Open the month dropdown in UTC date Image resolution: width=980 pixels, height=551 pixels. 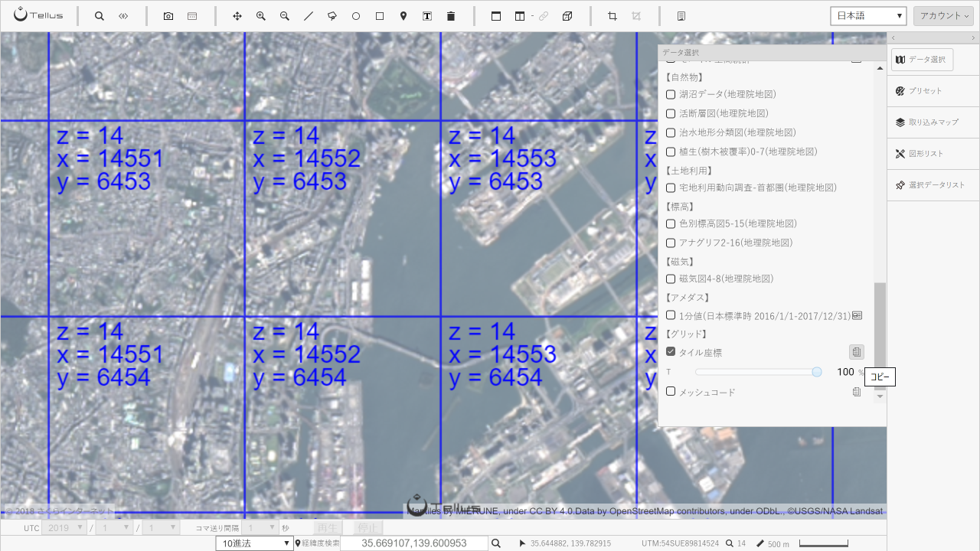tap(113, 528)
